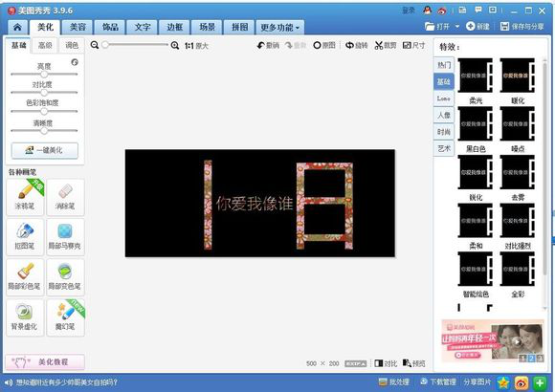Open the 美化教程 tutorial button
This screenshot has height=392, width=555.
(x=45, y=362)
